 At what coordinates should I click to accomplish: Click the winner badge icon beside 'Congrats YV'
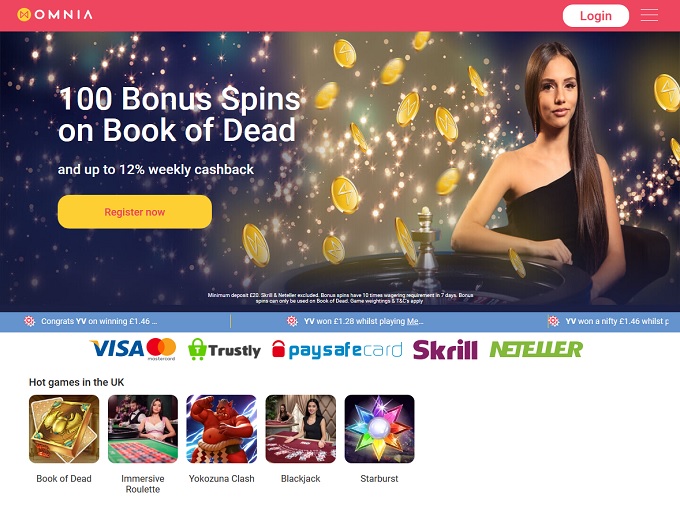[x=29, y=321]
